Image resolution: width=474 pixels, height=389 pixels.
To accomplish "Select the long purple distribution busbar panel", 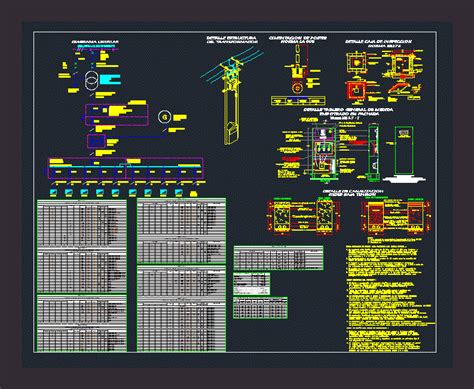I will 125,168.
